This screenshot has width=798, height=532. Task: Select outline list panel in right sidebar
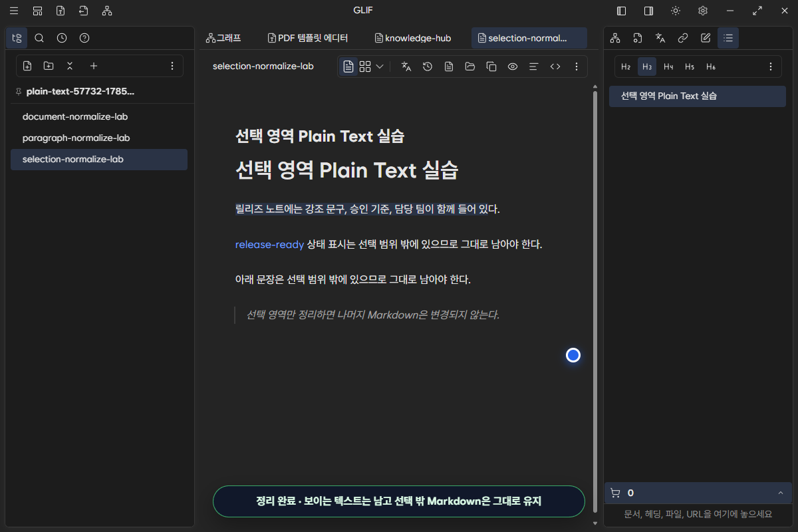pyautogui.click(x=728, y=38)
